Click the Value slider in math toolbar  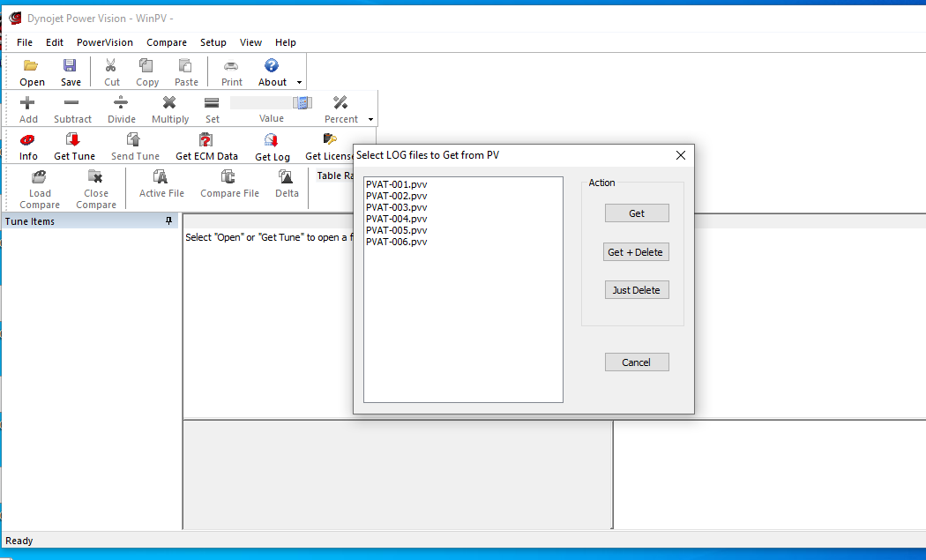pyautogui.click(x=271, y=103)
